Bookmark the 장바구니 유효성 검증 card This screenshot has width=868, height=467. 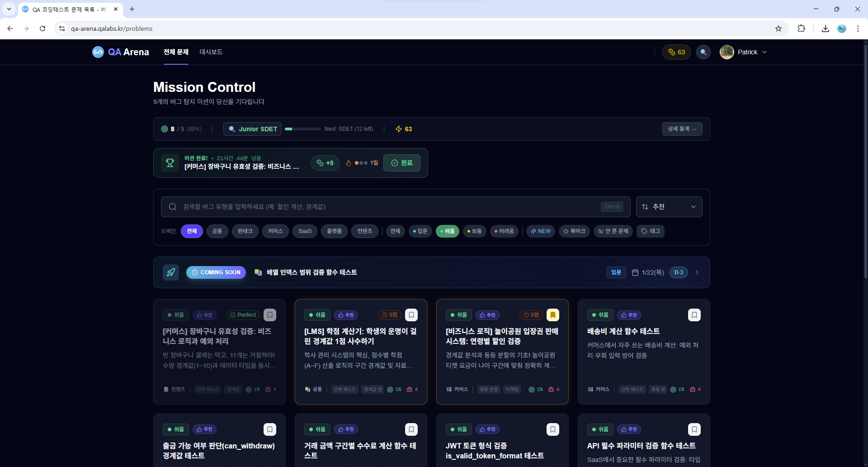pyautogui.click(x=270, y=315)
